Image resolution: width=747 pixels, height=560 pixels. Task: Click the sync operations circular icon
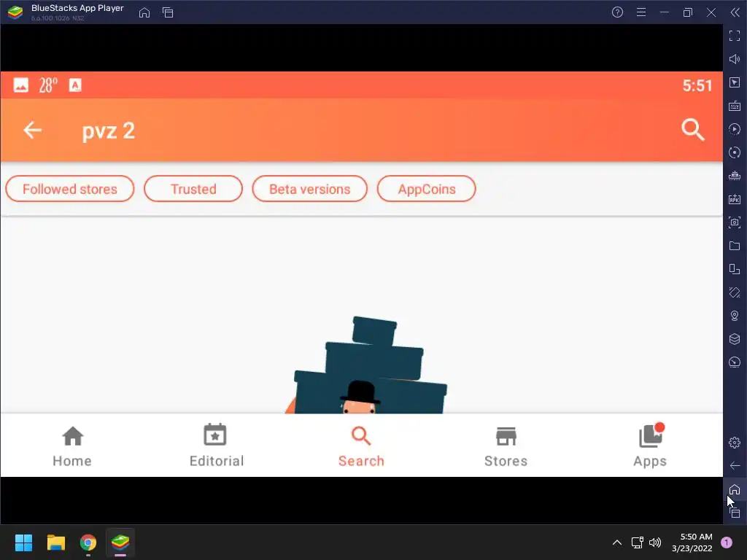click(x=735, y=152)
